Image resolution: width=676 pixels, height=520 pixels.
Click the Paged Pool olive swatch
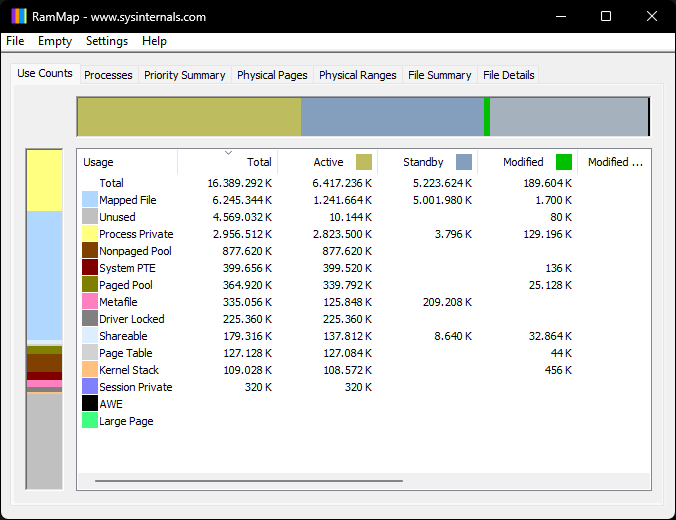click(x=90, y=285)
